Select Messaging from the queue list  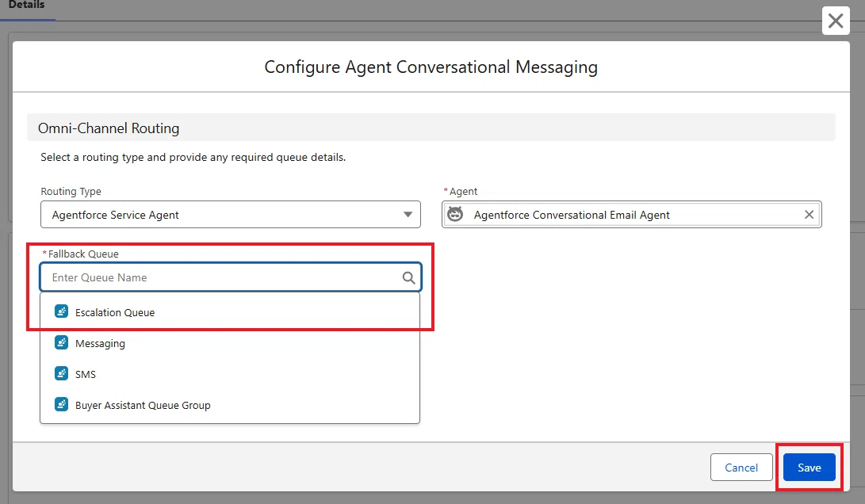coord(230,343)
